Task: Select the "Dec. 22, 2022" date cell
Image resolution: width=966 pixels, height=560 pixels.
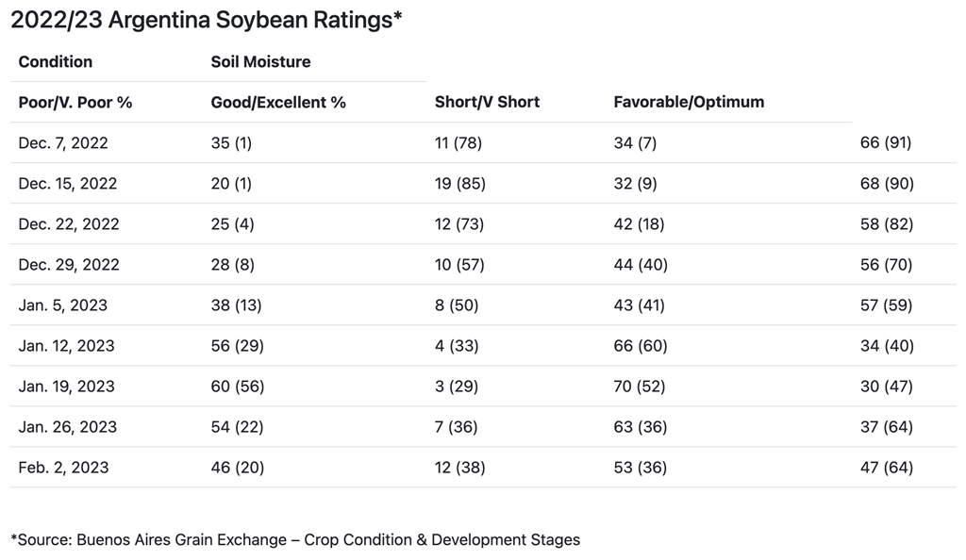Action: tap(69, 224)
